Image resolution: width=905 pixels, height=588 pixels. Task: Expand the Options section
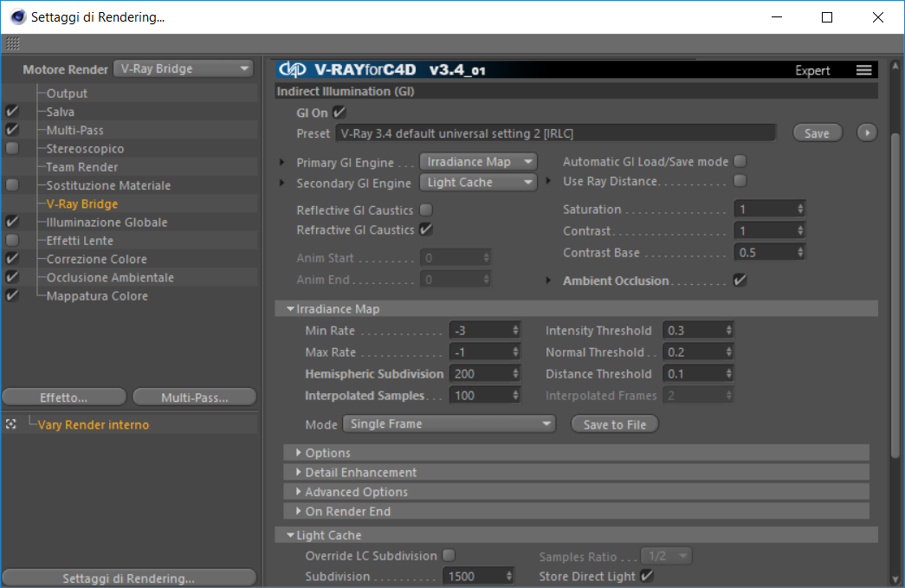[299, 453]
